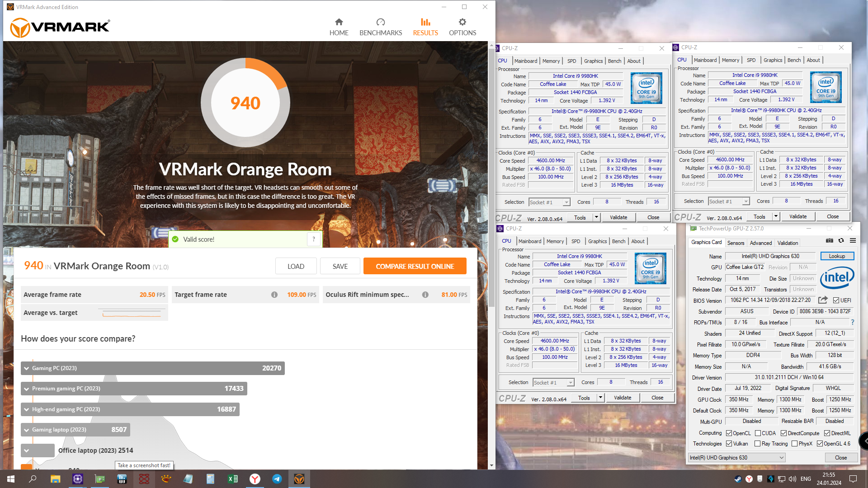Click Validate in the top-left CPU-Z

[x=618, y=217]
